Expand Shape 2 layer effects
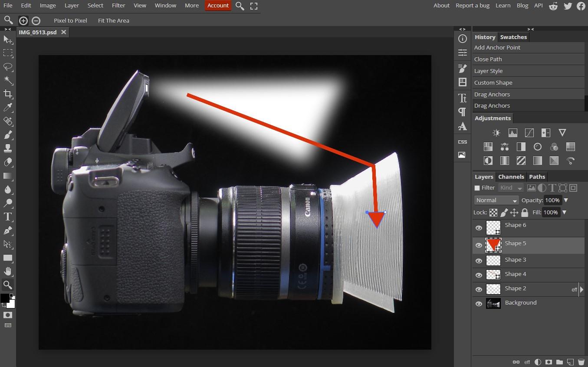 [581, 289]
